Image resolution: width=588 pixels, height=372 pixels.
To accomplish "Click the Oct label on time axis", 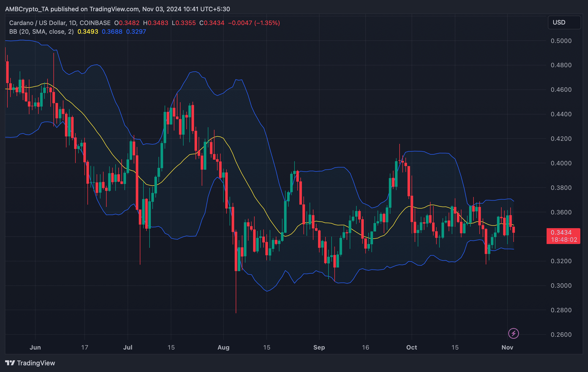I will tap(412, 347).
